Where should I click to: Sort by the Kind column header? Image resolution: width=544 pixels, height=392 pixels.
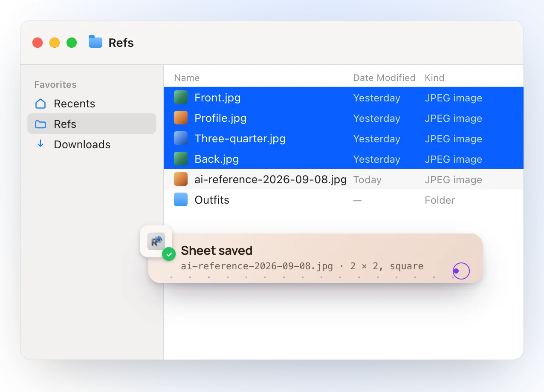click(434, 78)
